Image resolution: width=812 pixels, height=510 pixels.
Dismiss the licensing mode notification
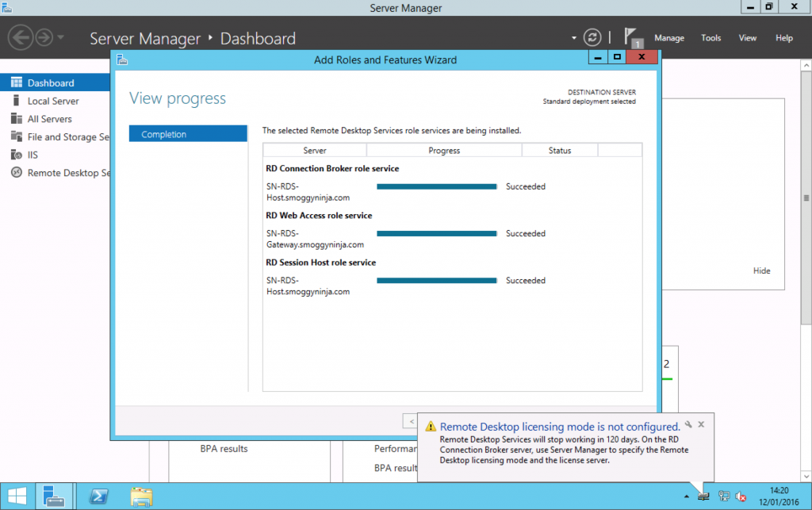[701, 424]
